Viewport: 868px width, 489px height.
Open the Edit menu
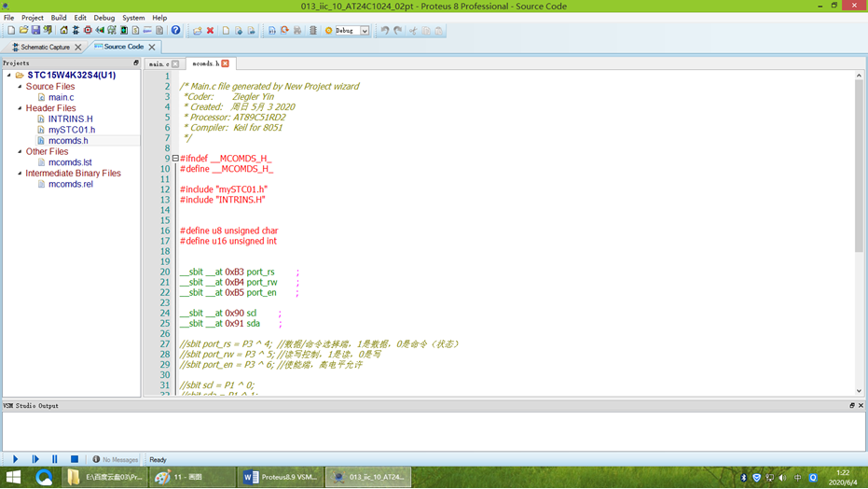pyautogui.click(x=80, y=18)
